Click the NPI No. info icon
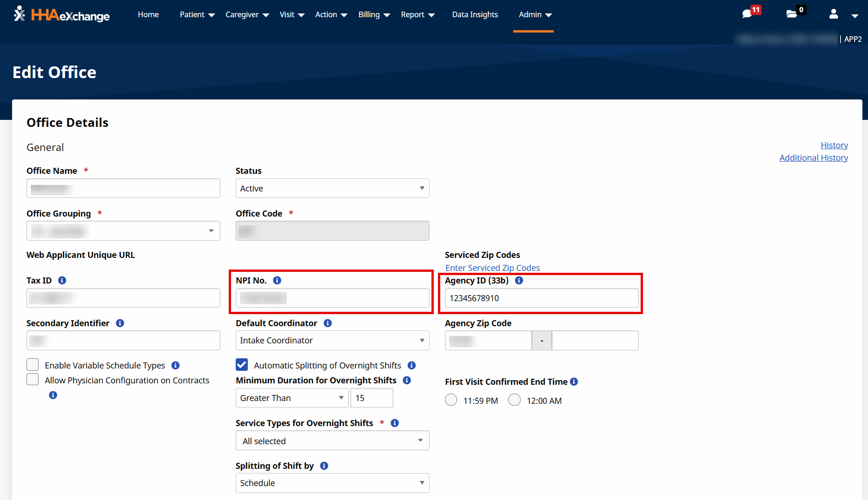Viewport: 868px width, 500px height. click(x=277, y=280)
